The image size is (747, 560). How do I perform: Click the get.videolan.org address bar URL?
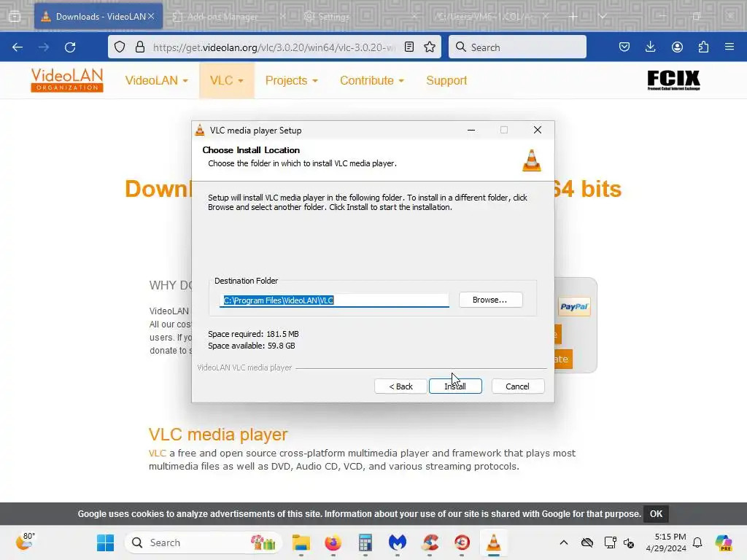click(274, 47)
